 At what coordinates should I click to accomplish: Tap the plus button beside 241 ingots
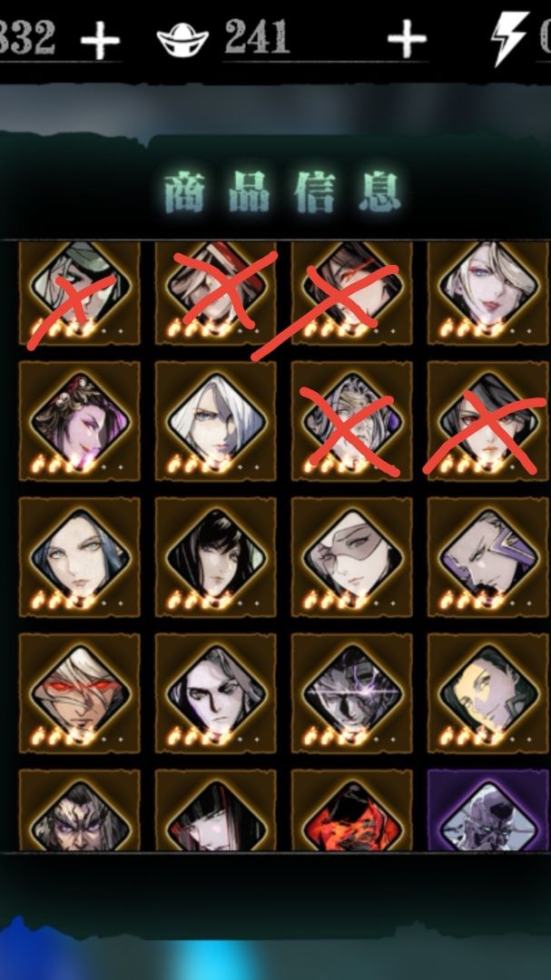(407, 39)
